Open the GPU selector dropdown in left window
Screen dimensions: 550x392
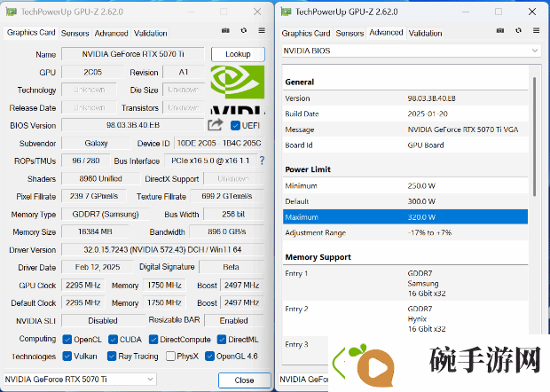(80, 380)
